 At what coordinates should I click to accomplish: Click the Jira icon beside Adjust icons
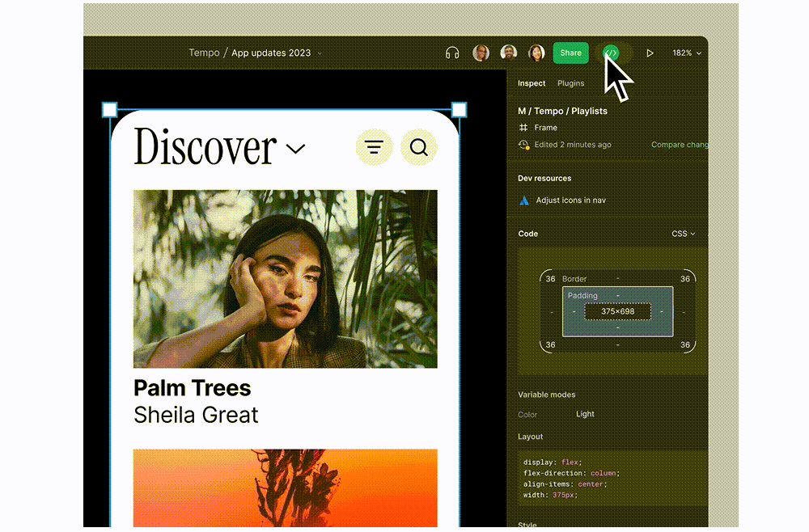523,201
